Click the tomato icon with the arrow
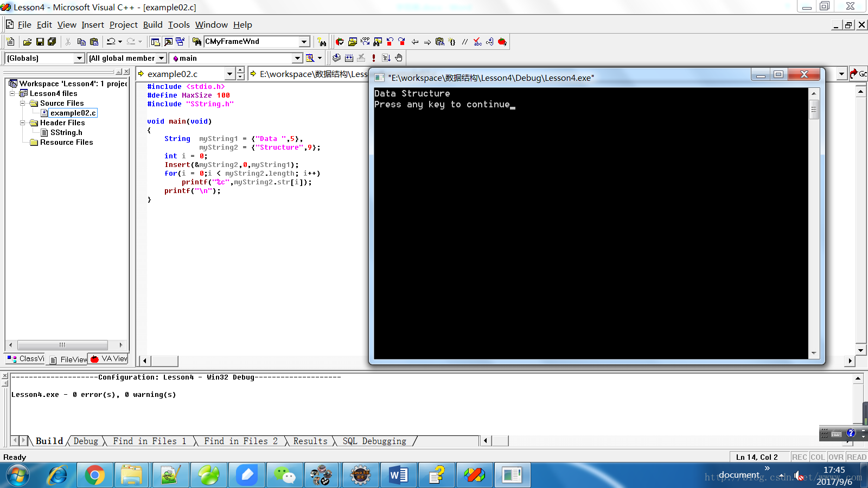The width and height of the screenshot is (868, 488). pos(502,42)
